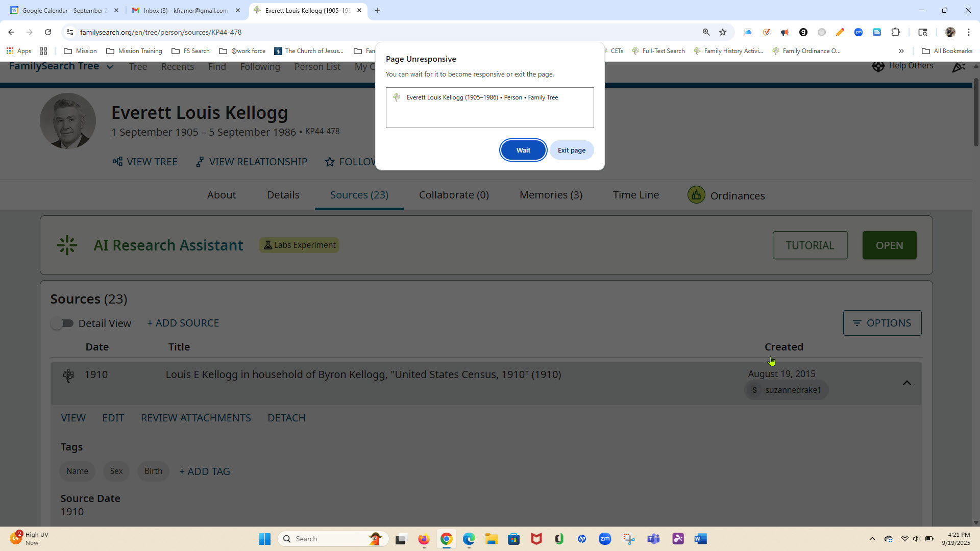Click the page vertical scrollbar
980x551 pixels.
976,112
